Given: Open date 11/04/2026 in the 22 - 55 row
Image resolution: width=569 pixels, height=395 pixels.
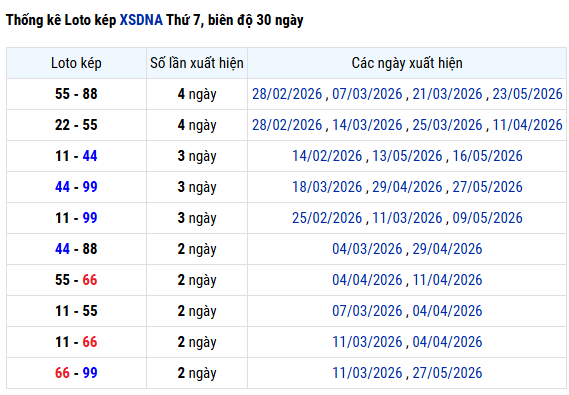Looking at the screenshot, I should tap(527, 125).
